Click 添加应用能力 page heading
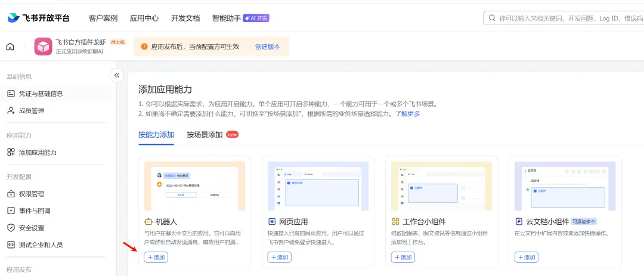The height and width of the screenshot is (276, 644). point(165,89)
